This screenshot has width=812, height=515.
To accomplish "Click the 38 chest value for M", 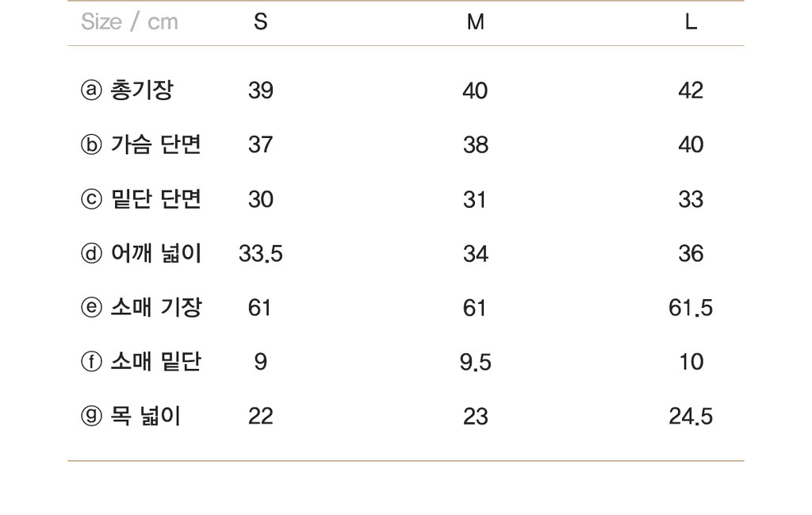I will point(476,145).
